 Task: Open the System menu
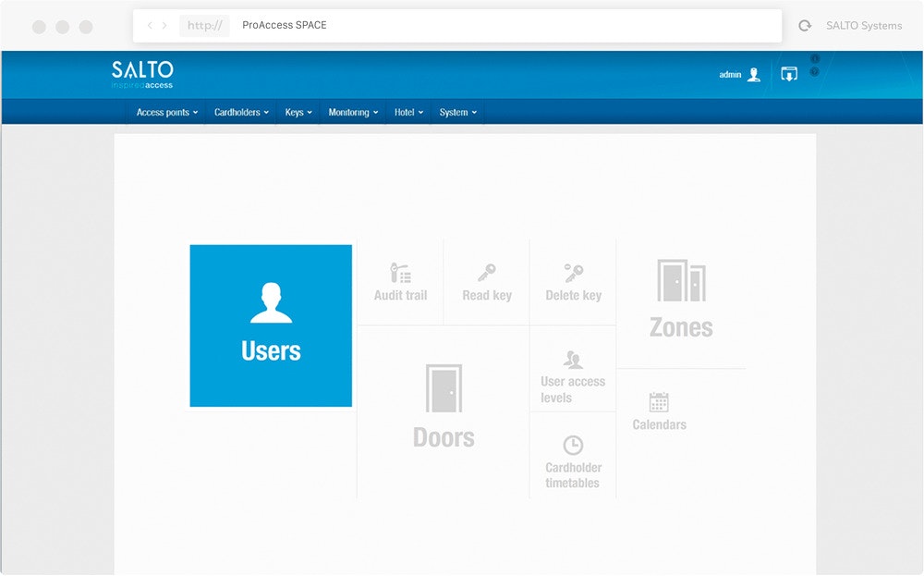(x=458, y=113)
